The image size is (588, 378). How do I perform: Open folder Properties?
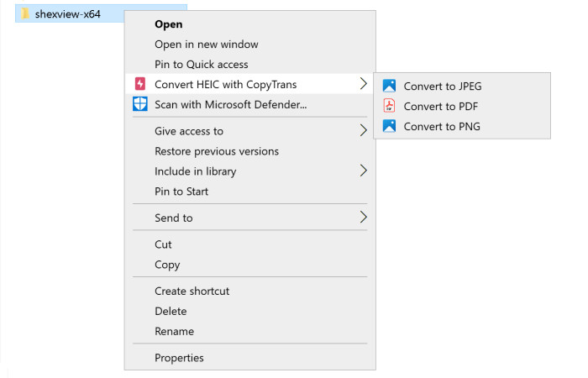pos(179,358)
